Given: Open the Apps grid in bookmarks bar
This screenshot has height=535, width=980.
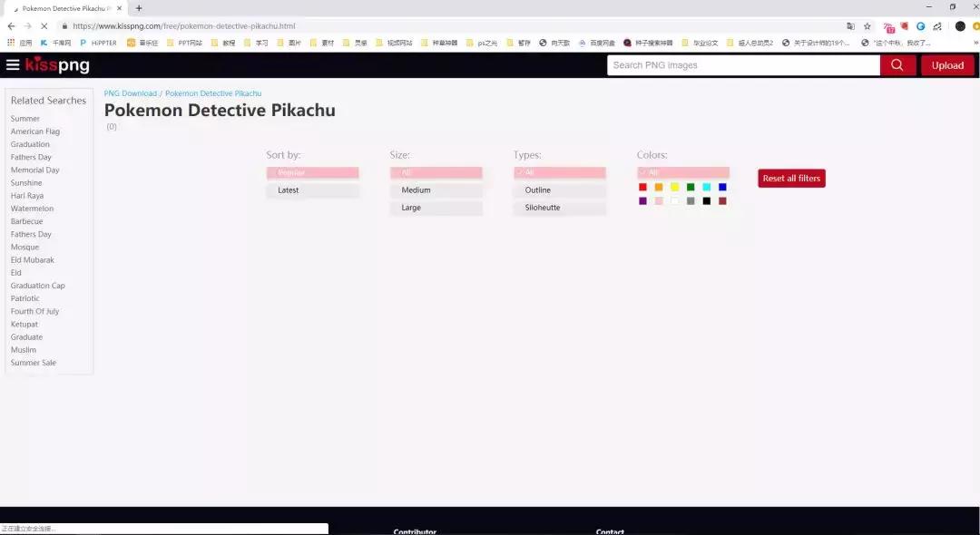Looking at the screenshot, I should coord(19,44).
